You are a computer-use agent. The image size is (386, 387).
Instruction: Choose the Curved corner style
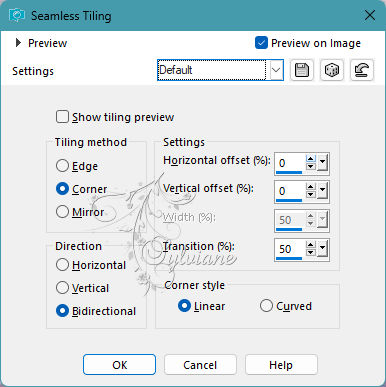pyautogui.click(x=266, y=306)
